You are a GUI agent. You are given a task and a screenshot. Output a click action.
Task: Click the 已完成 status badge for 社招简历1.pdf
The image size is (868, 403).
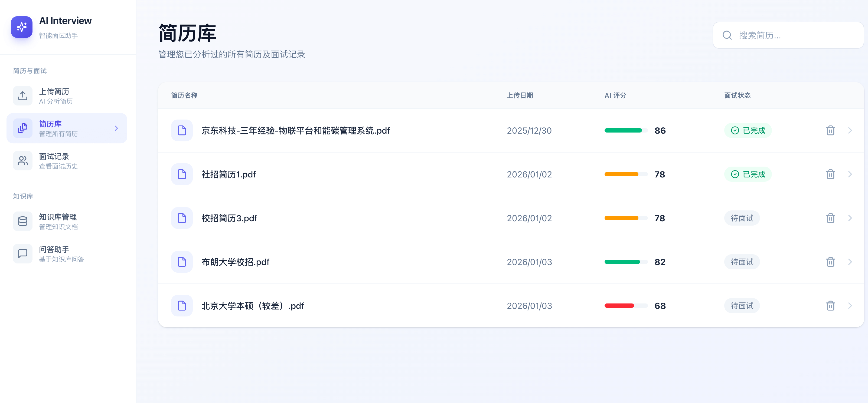pyautogui.click(x=747, y=174)
